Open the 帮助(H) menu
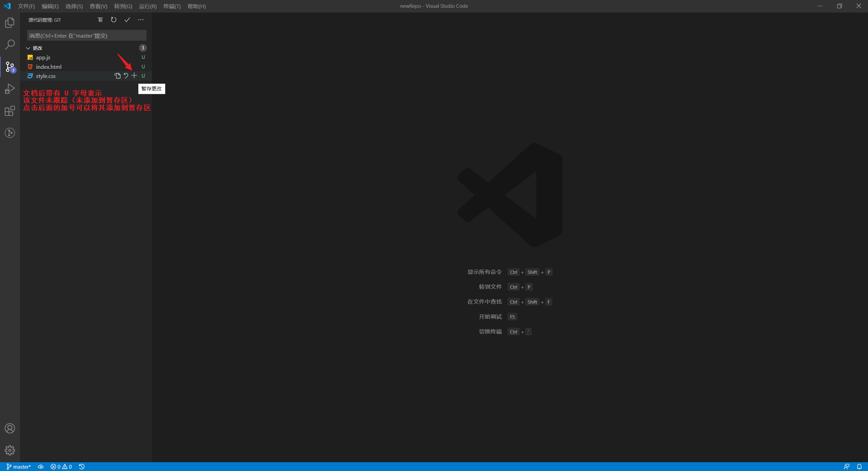 tap(197, 6)
